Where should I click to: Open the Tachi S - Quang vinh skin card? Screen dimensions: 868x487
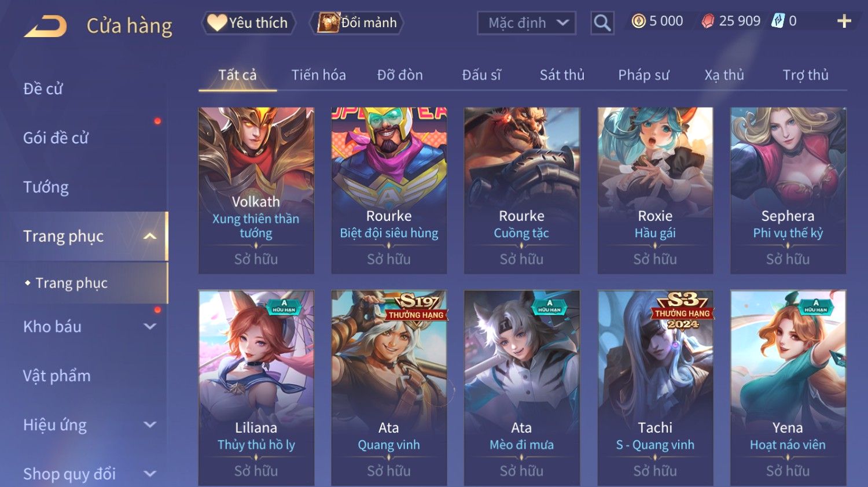coord(655,388)
